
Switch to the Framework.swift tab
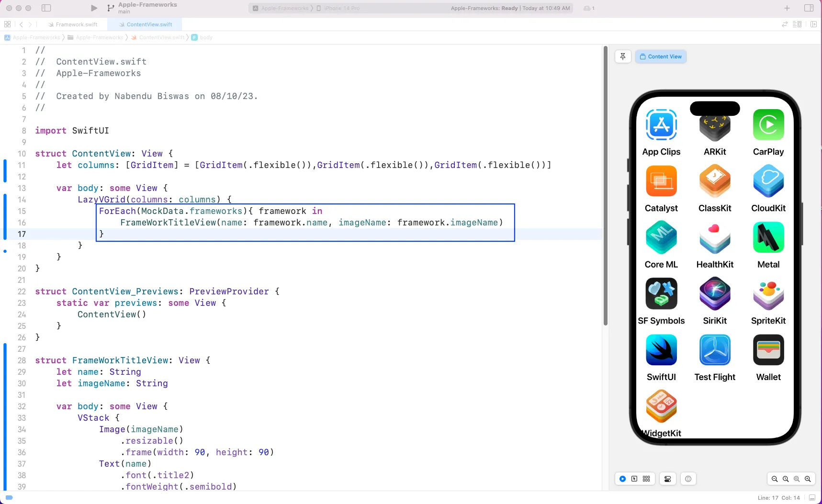point(73,24)
